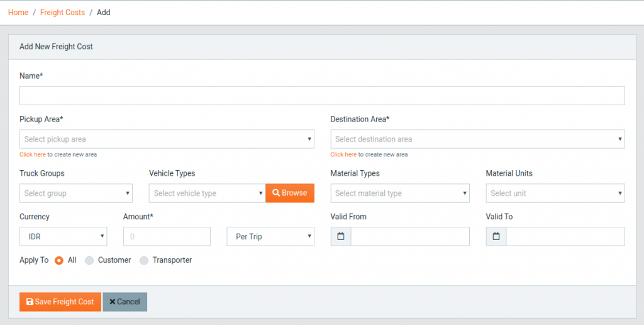Click the Valid From calendar icon
The image size is (644, 325).
(340, 237)
